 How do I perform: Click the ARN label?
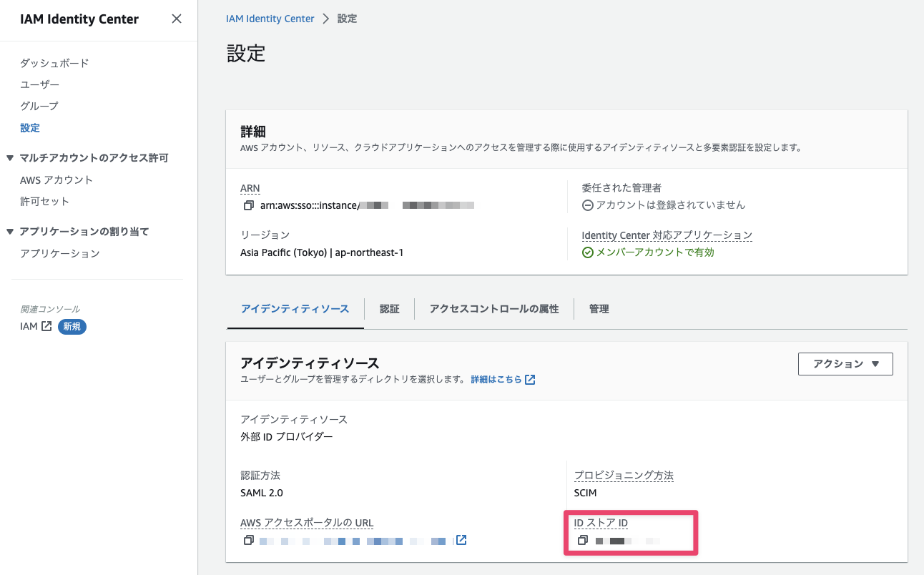tap(250, 188)
